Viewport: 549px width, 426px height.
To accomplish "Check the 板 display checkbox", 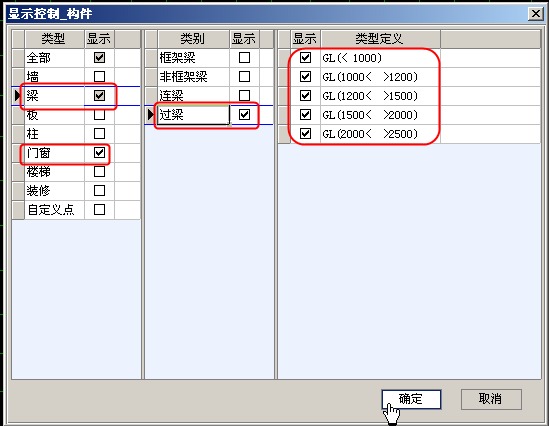I will (x=99, y=114).
